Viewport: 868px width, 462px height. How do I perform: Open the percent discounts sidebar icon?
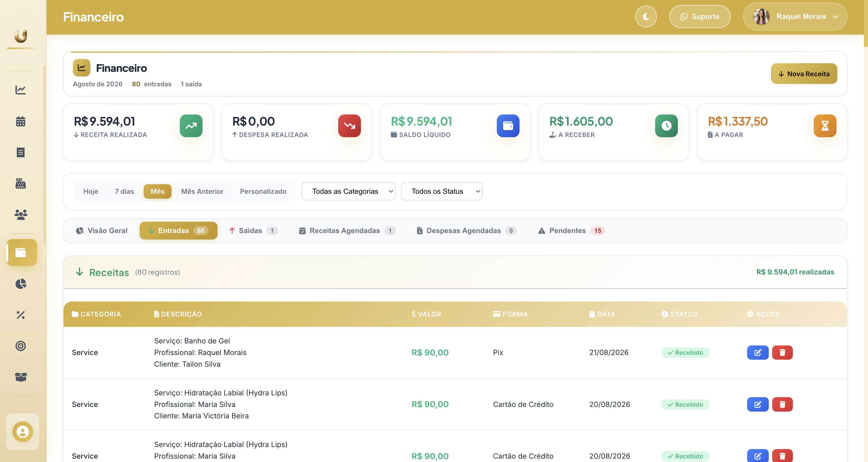(21, 315)
